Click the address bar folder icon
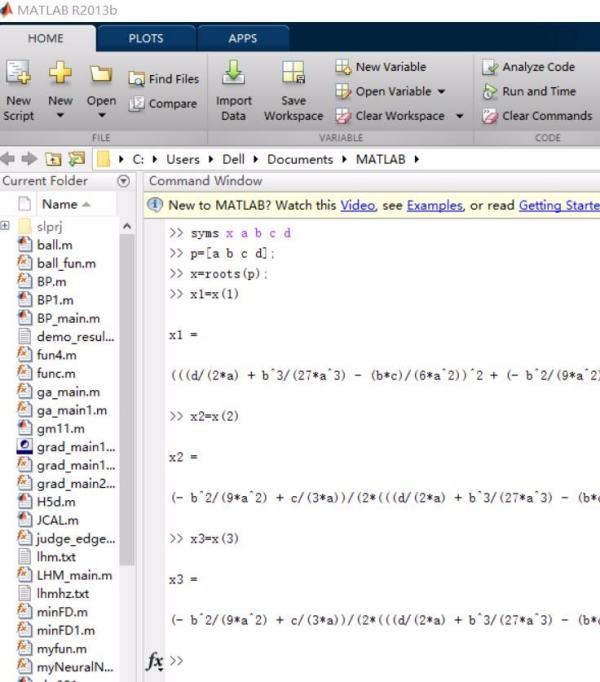Image resolution: width=600 pixels, height=682 pixels. tap(104, 159)
